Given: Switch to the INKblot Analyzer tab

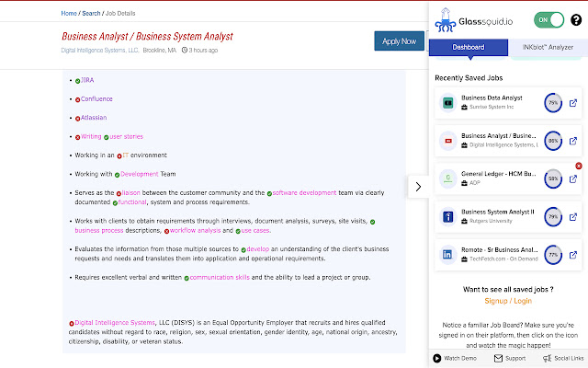Looking at the screenshot, I should (548, 47).
